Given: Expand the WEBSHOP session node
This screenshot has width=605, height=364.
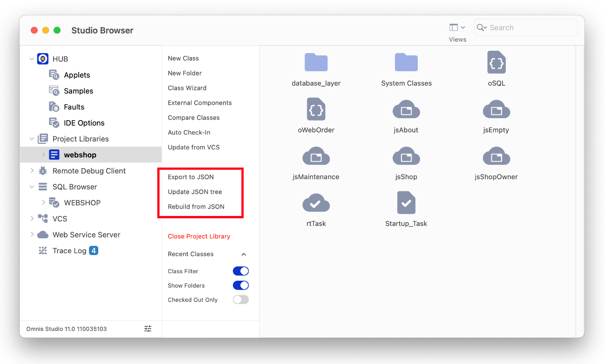Looking at the screenshot, I should click(x=43, y=202).
